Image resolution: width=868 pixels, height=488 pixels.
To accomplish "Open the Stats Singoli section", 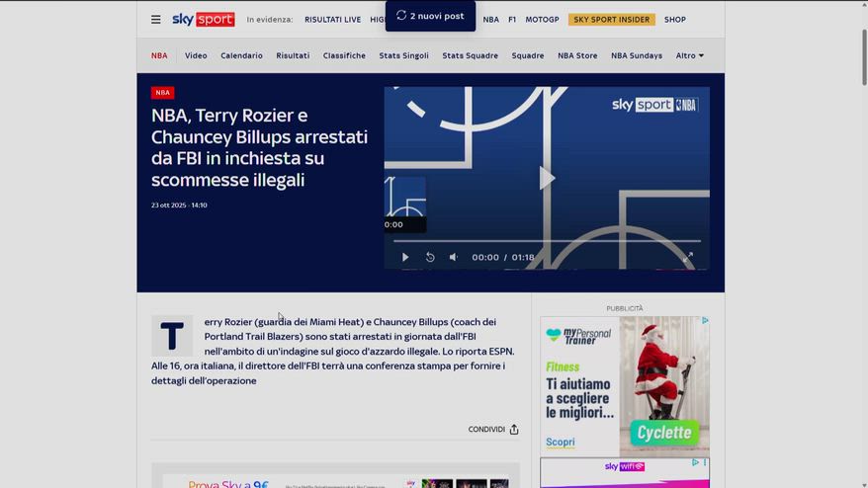I will [x=403, y=55].
